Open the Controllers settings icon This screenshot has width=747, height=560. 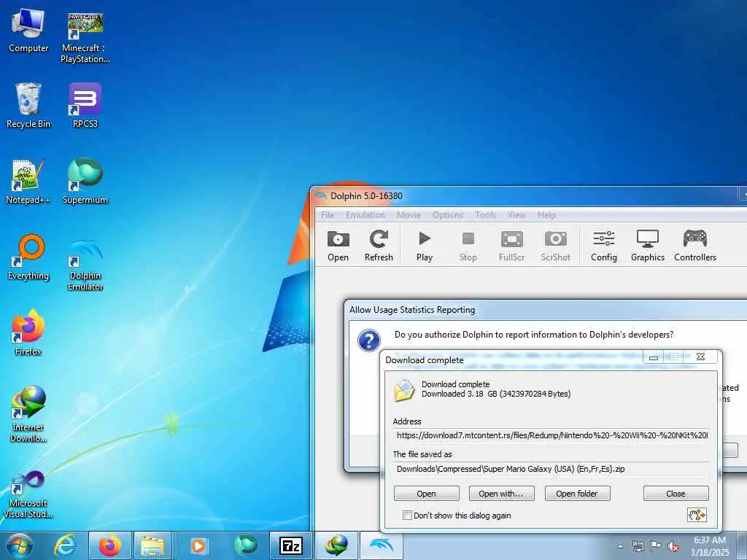(x=695, y=246)
